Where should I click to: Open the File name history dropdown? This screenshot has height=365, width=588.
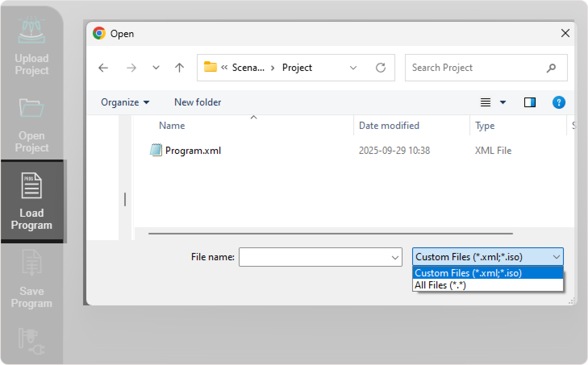pyautogui.click(x=395, y=257)
